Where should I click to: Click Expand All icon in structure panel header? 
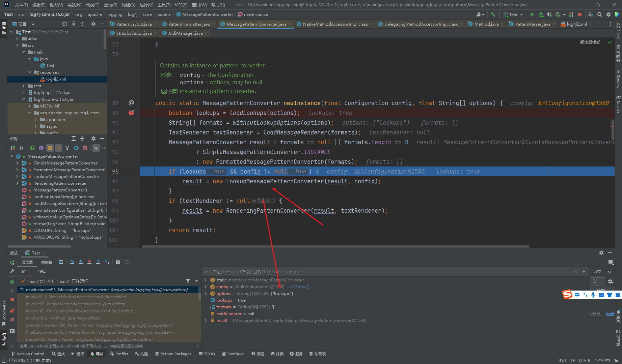(x=74, y=139)
